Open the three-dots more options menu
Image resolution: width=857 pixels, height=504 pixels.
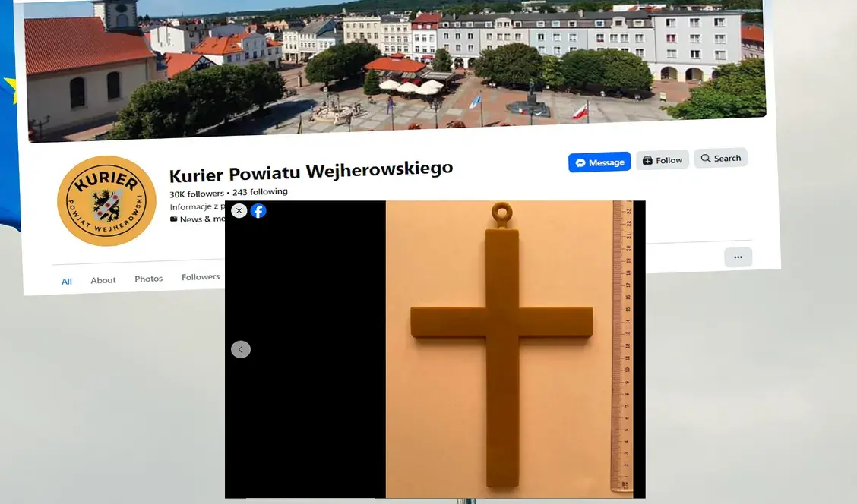coord(738,257)
